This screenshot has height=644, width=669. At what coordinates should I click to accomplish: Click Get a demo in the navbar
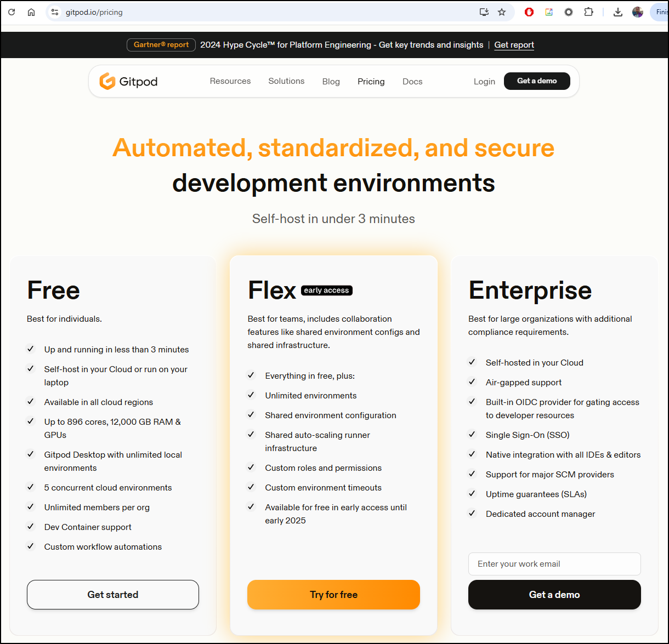pyautogui.click(x=537, y=81)
